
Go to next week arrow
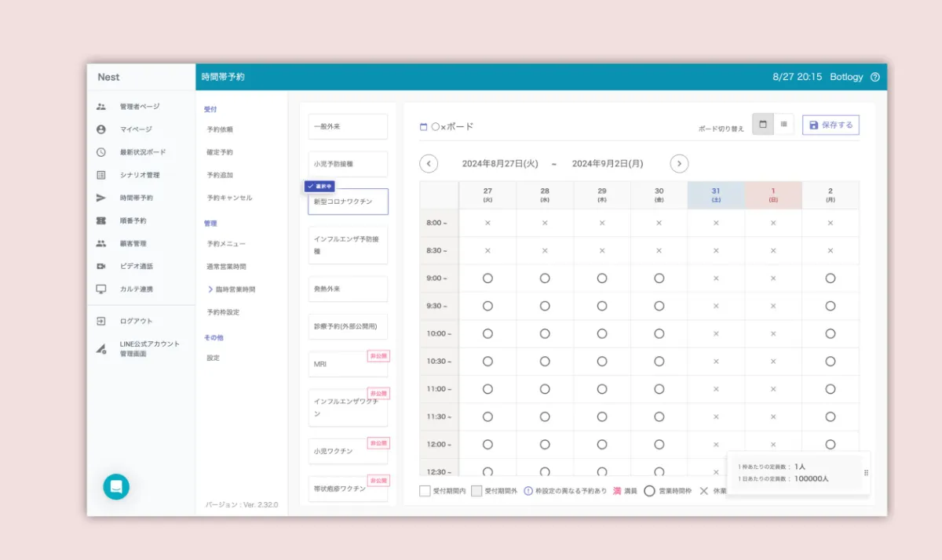[680, 164]
